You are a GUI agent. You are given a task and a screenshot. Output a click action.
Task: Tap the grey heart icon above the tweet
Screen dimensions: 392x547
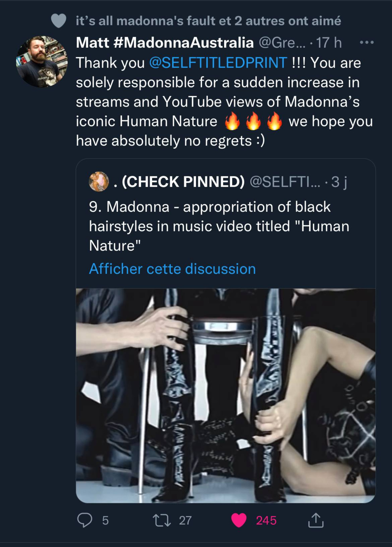point(59,21)
